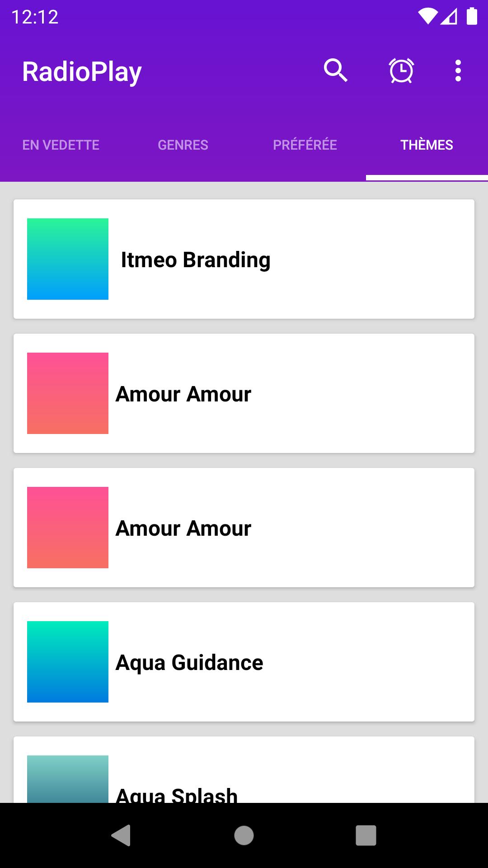Select the THÈMES tab

pyautogui.click(x=427, y=145)
